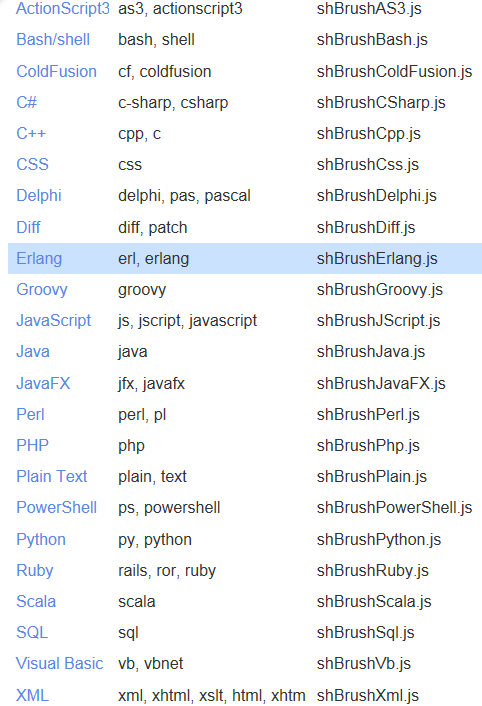Open the Plain Text link
The width and height of the screenshot is (482, 706).
[52, 476]
